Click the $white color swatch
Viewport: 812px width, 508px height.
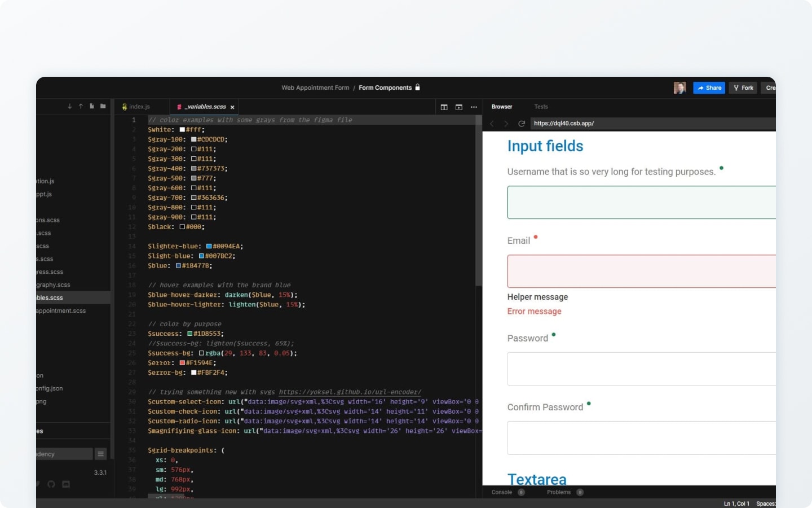182,130
